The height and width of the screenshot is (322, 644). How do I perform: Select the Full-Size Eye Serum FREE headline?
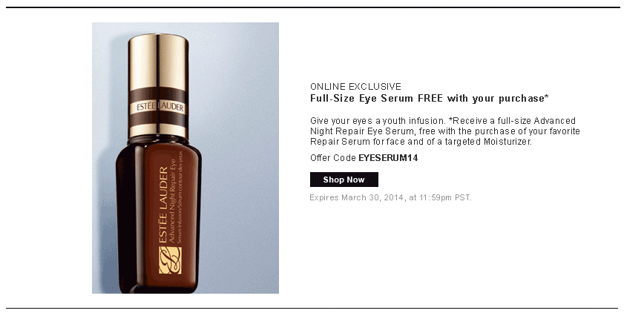pyautogui.click(x=429, y=99)
